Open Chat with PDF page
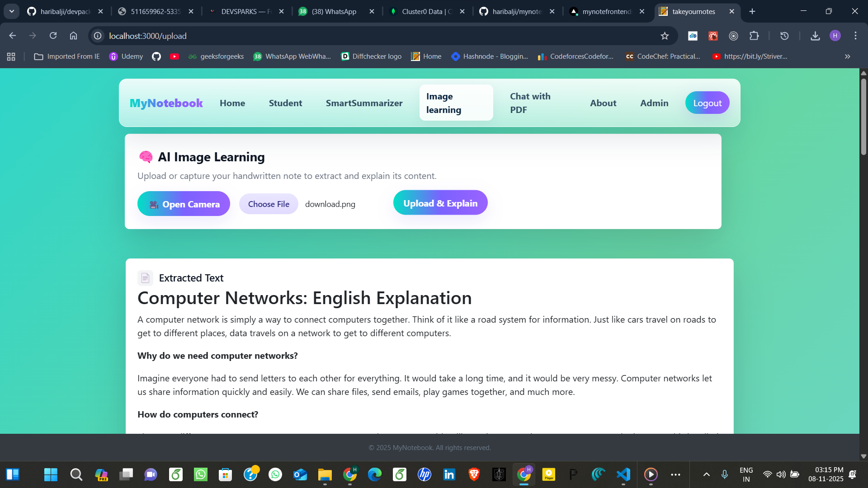This screenshot has width=868, height=488. point(530,103)
